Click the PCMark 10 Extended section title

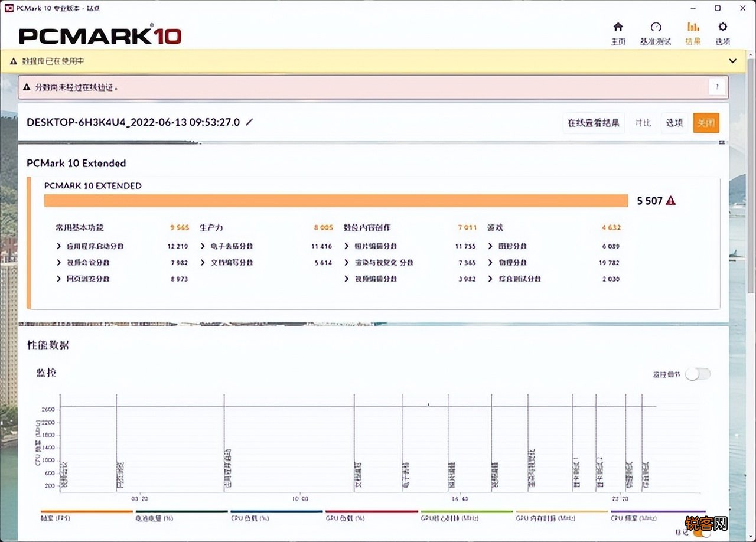pyautogui.click(x=76, y=163)
